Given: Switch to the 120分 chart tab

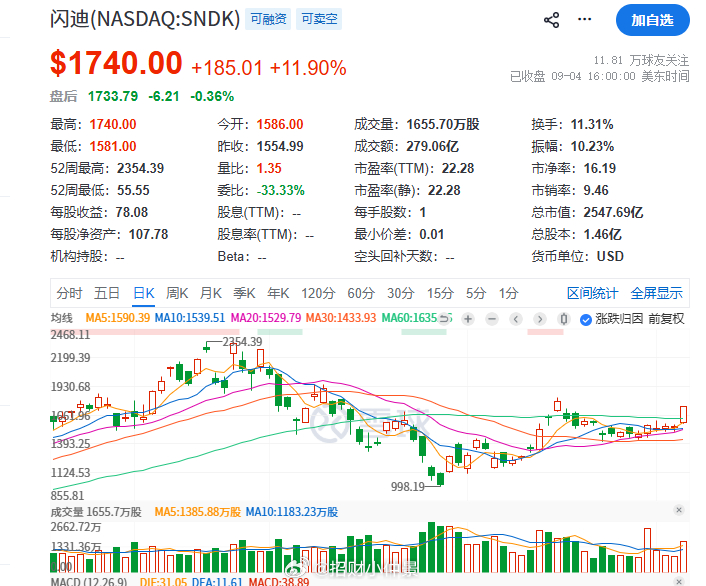Looking at the screenshot, I should click(x=318, y=294).
